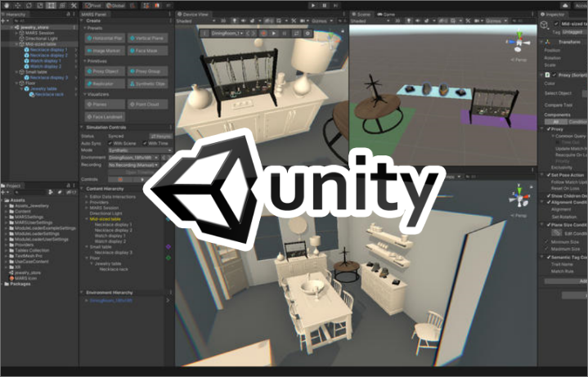Lock the Project panel
588x377 pixels.
click(x=68, y=186)
